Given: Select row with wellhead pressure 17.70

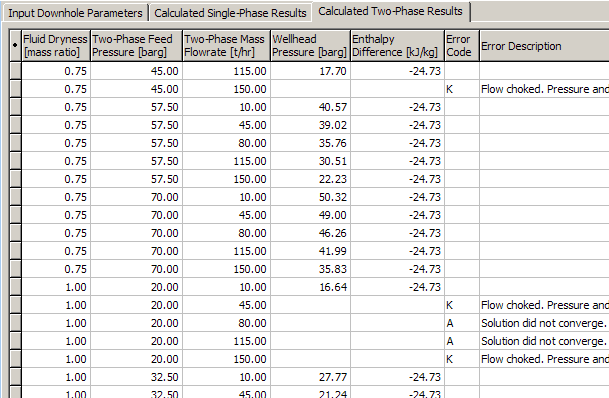Looking at the screenshot, I should 15,71.
